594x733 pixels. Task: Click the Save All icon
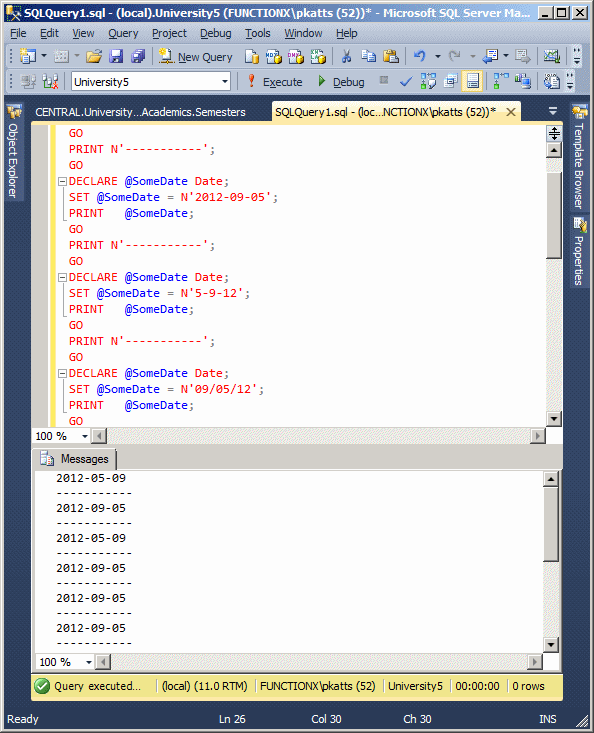pos(138,57)
